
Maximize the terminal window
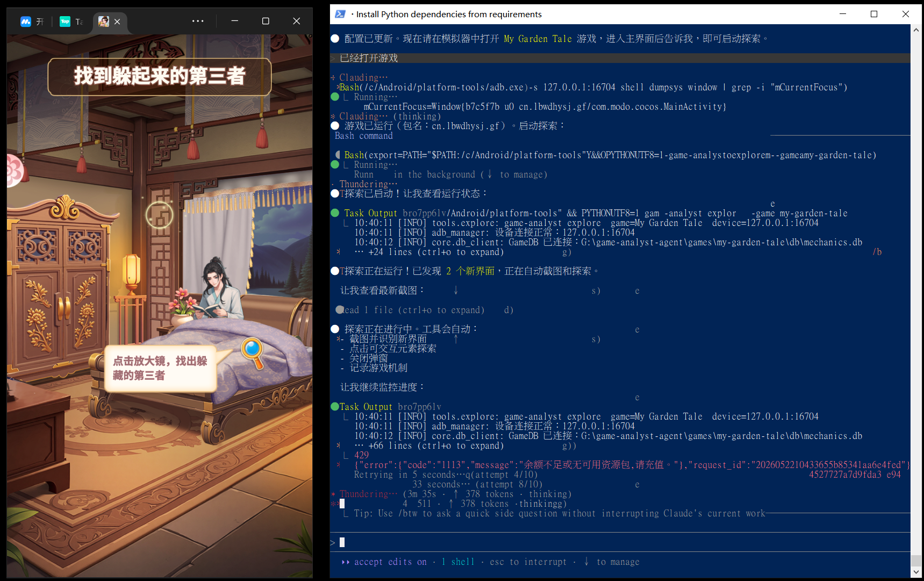(x=874, y=14)
